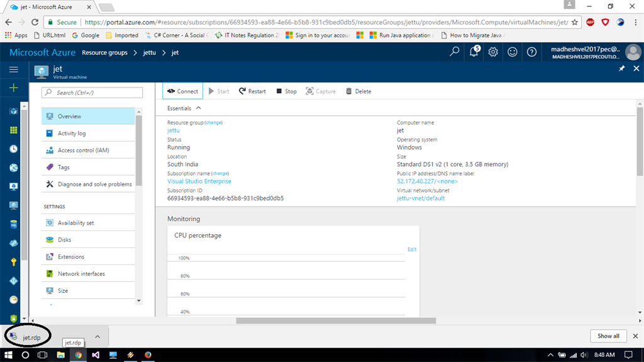Viewport: 644px width, 362px height.
Task: Select Overview in the VM menu
Action: tap(88, 116)
